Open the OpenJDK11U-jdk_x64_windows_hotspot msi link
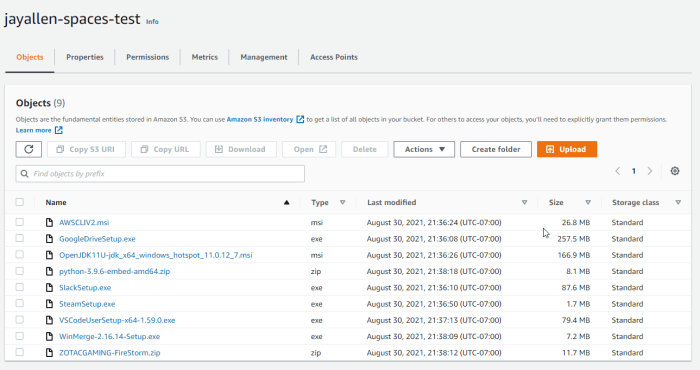The image size is (700, 370). click(x=156, y=255)
